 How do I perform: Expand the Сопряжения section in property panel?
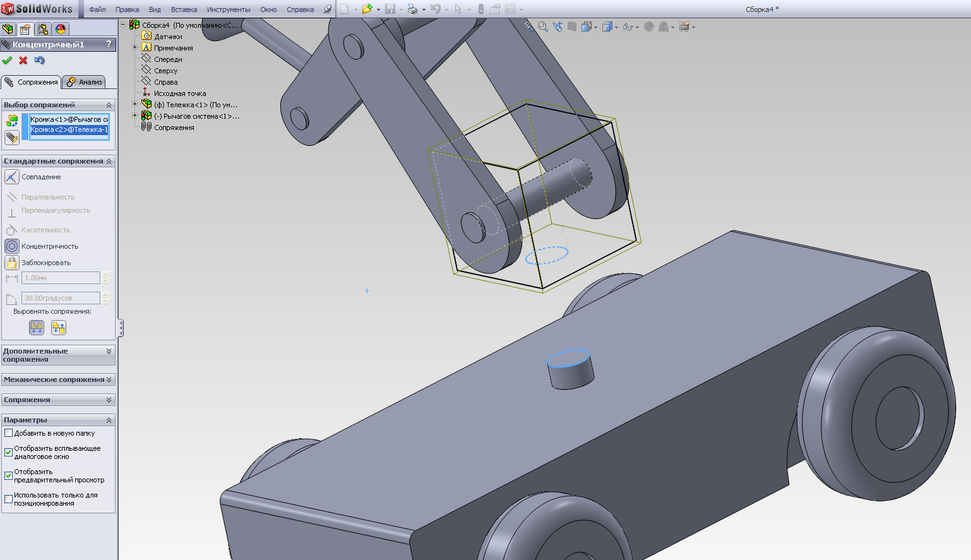109,400
